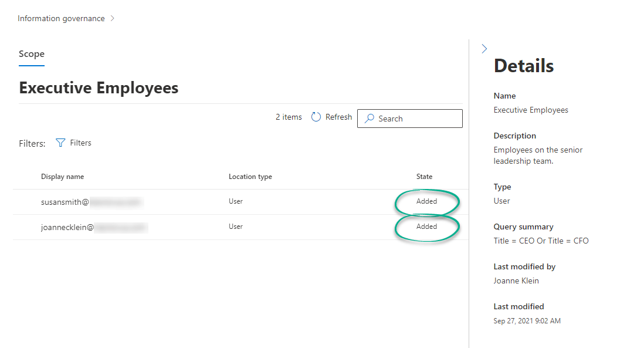The height and width of the screenshot is (348, 644).
Task: Click the State column header
Action: click(424, 176)
